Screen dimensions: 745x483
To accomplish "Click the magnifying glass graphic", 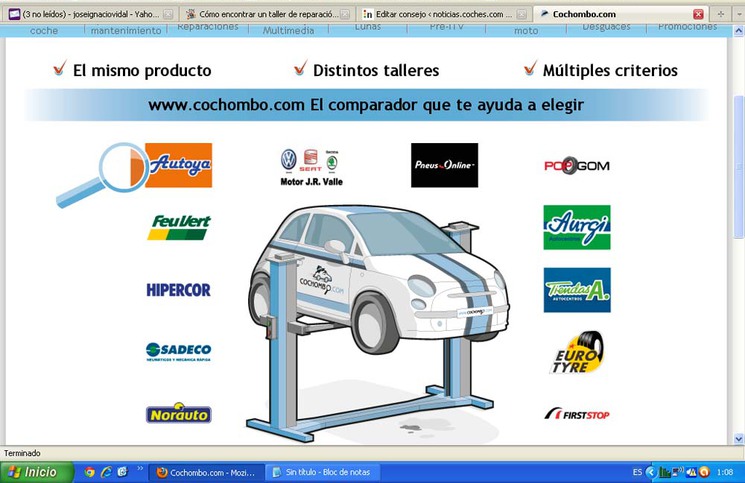I will (100, 174).
